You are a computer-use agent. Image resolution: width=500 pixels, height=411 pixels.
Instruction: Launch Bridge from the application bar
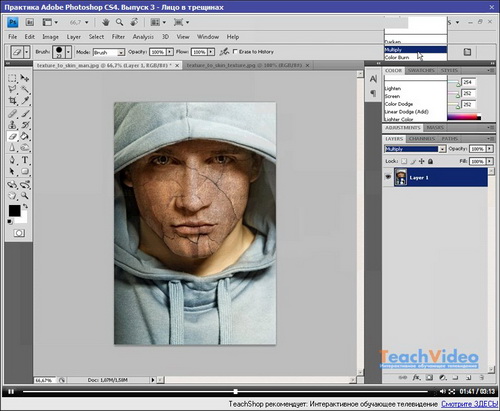(x=30, y=22)
